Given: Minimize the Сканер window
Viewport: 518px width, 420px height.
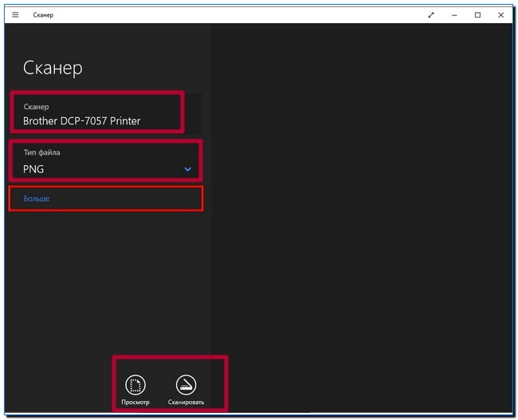Looking at the screenshot, I should 455,14.
